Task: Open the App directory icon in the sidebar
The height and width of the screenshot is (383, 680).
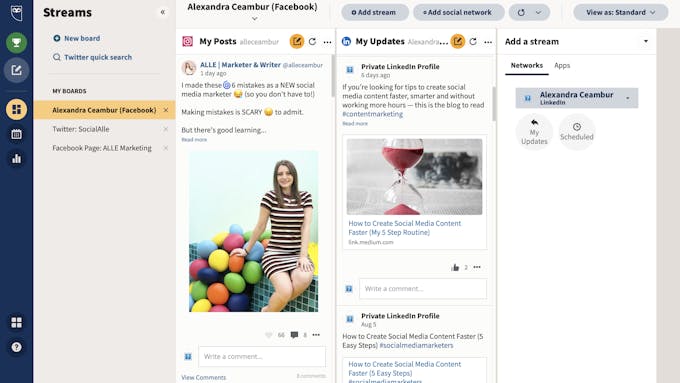Action: point(16,322)
